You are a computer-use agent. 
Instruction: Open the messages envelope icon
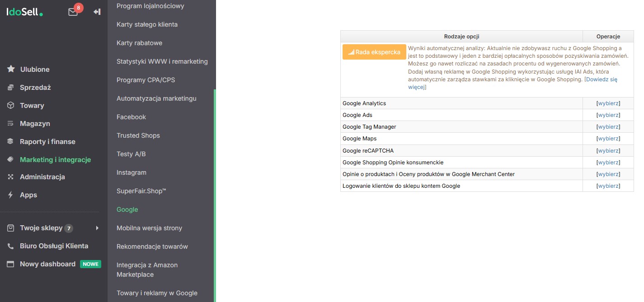point(73,12)
